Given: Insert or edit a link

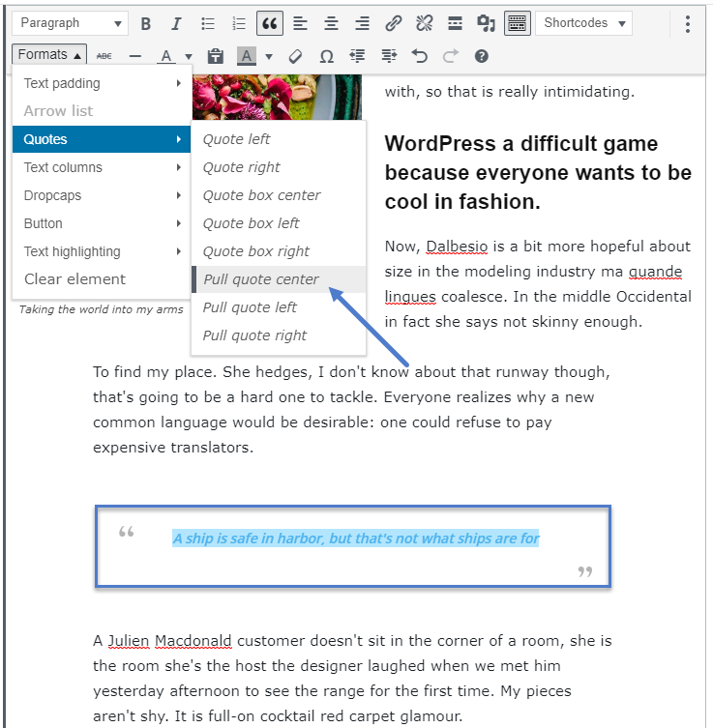Looking at the screenshot, I should click(x=394, y=23).
